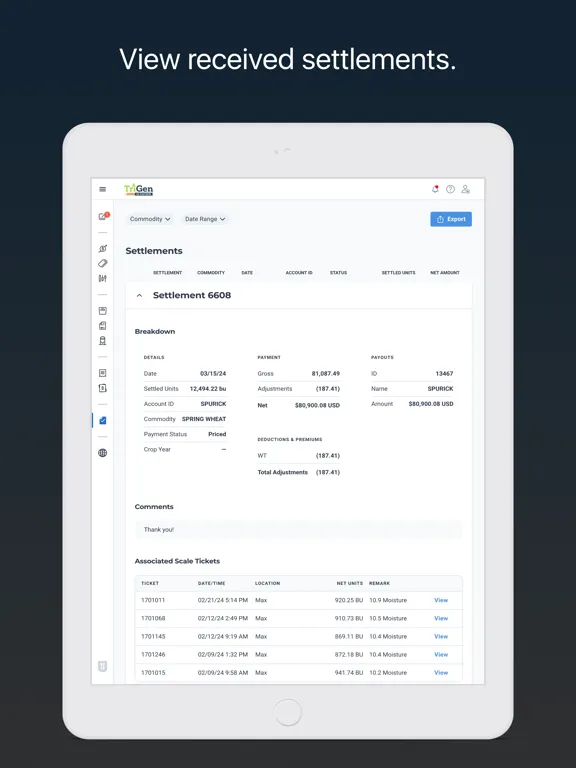576x768 pixels.
Task: Open the Date Range filter dropdown
Action: [x=205, y=219]
